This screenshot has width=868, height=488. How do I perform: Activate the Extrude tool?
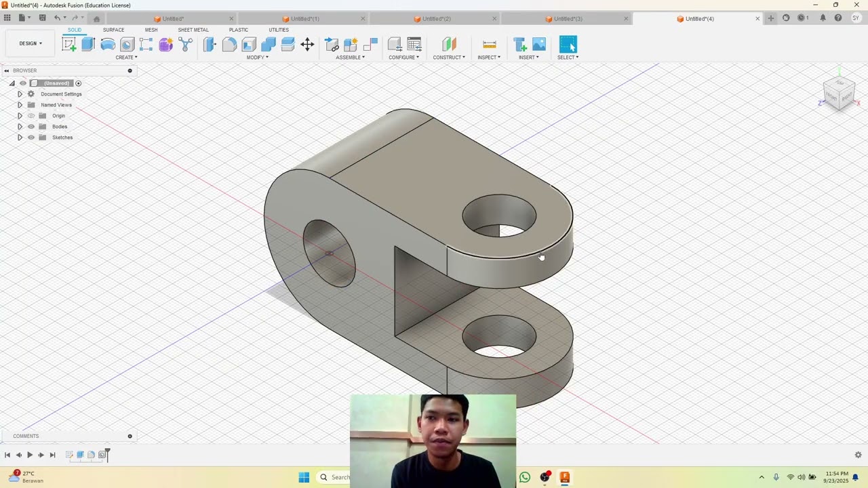[x=88, y=45]
